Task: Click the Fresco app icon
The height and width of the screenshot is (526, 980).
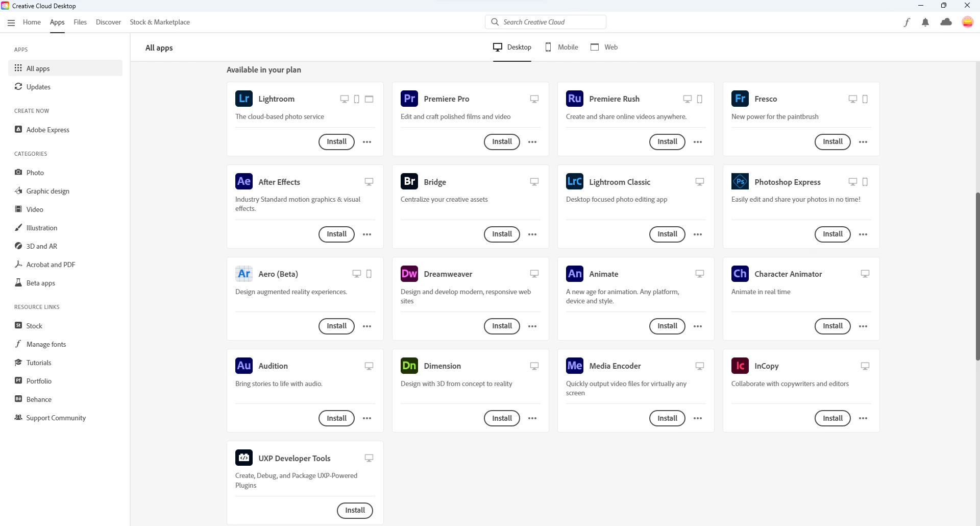Action: click(x=740, y=99)
